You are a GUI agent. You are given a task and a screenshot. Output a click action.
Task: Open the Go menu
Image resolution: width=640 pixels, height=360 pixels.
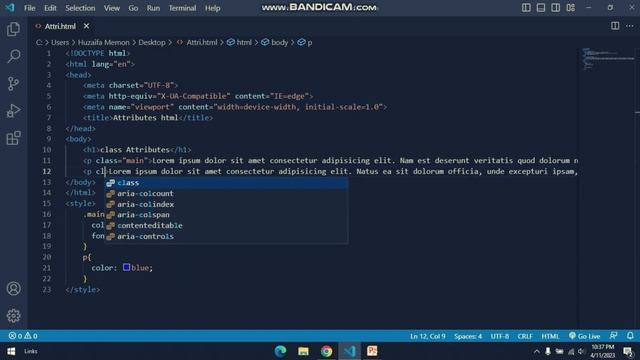point(133,8)
